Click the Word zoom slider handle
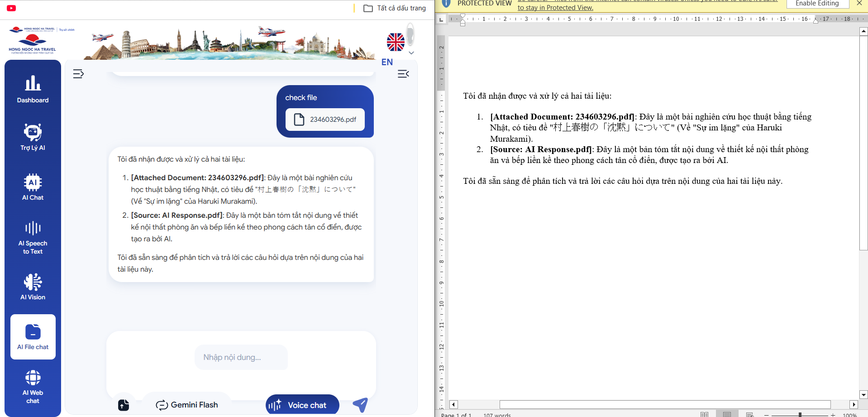This screenshot has height=417, width=868. (800, 414)
